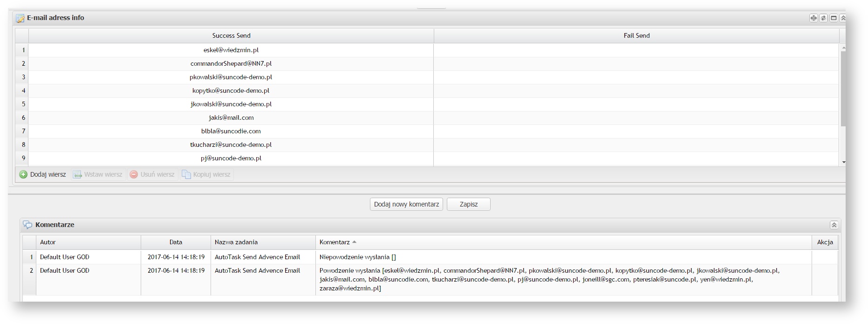Click the Wstaw wiersz button

point(98,174)
